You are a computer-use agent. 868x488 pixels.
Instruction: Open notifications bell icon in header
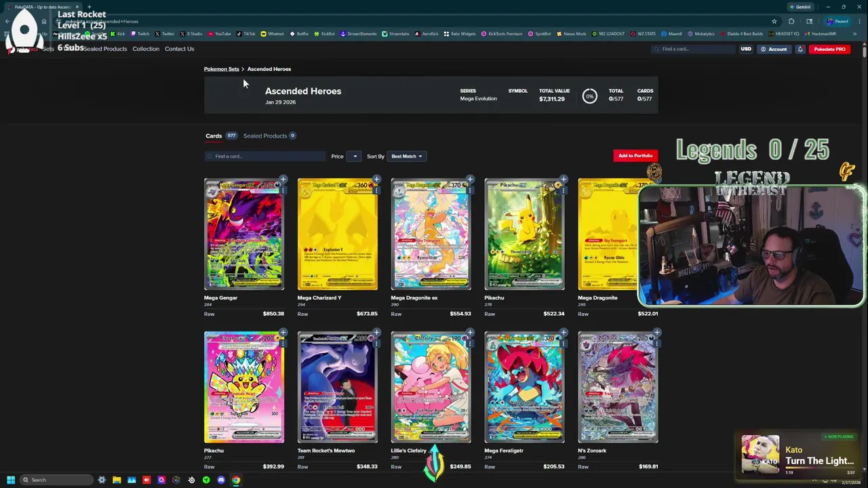(x=800, y=49)
